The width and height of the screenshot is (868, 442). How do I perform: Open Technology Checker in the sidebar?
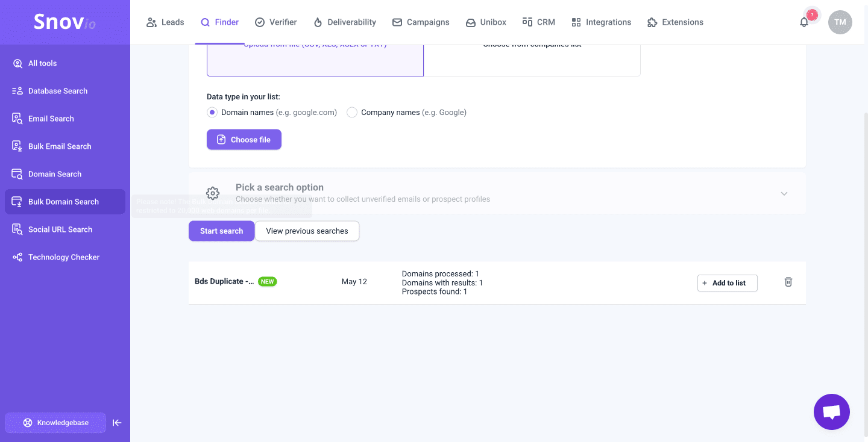tap(64, 257)
